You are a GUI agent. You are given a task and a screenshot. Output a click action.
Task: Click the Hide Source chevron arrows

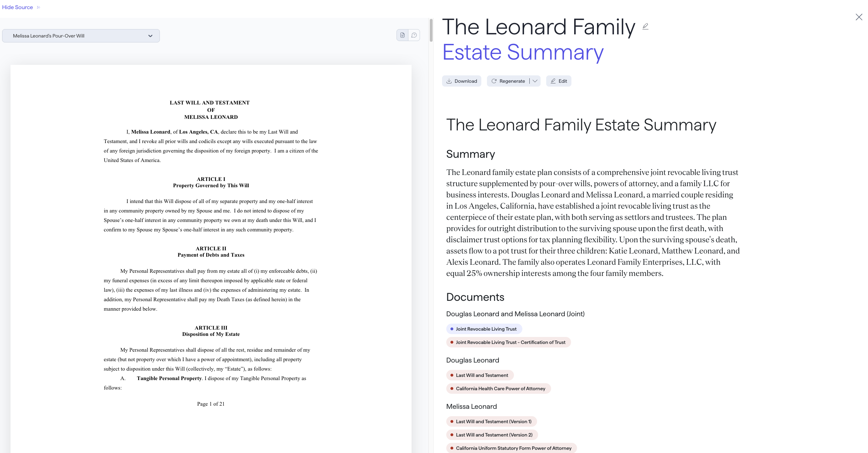point(39,7)
